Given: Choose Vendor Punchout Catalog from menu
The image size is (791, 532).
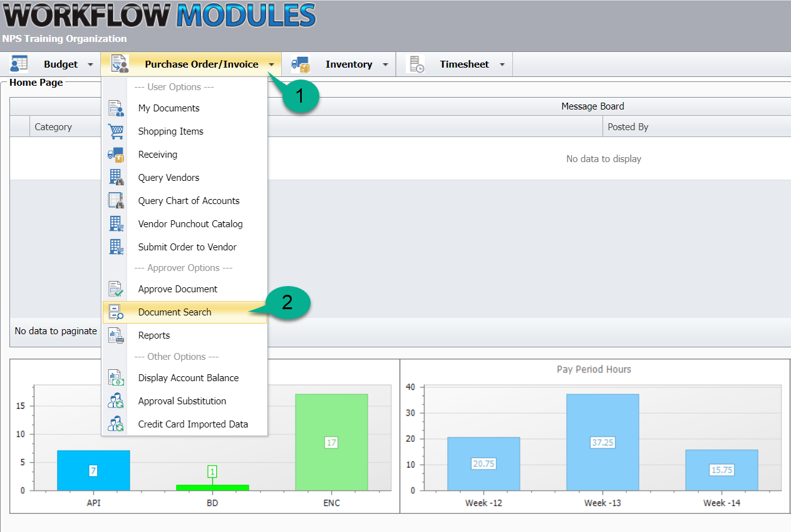Looking at the screenshot, I should [x=190, y=224].
